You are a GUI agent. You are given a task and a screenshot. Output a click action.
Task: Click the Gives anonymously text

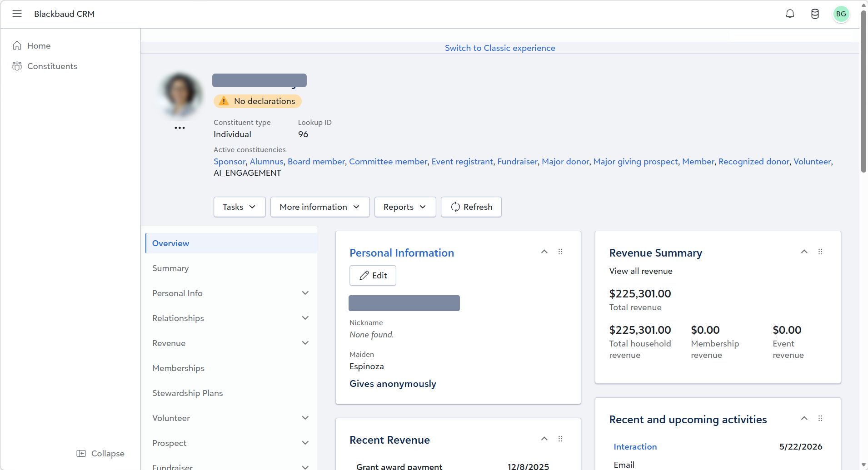click(x=393, y=384)
